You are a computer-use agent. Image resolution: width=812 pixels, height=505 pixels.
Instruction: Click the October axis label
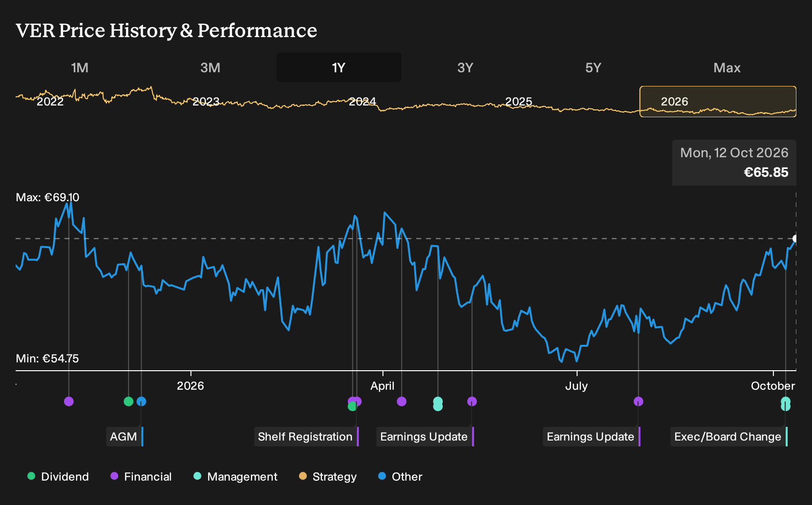(x=773, y=386)
